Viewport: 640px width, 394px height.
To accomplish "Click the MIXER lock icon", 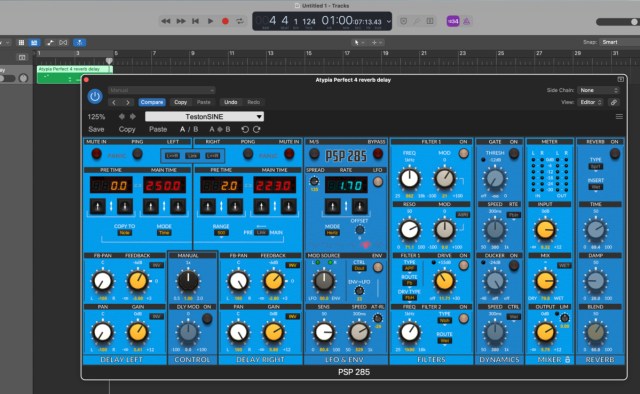I will pyautogui.click(x=567, y=360).
